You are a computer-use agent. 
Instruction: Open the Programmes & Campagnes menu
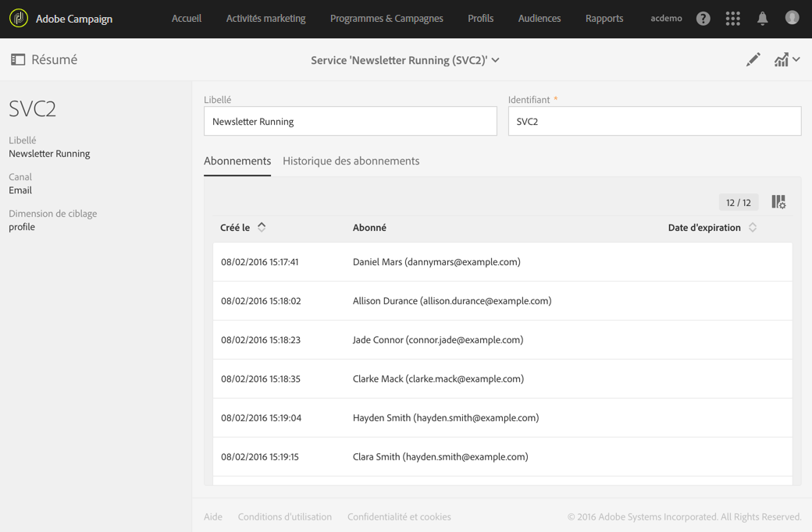pyautogui.click(x=386, y=19)
